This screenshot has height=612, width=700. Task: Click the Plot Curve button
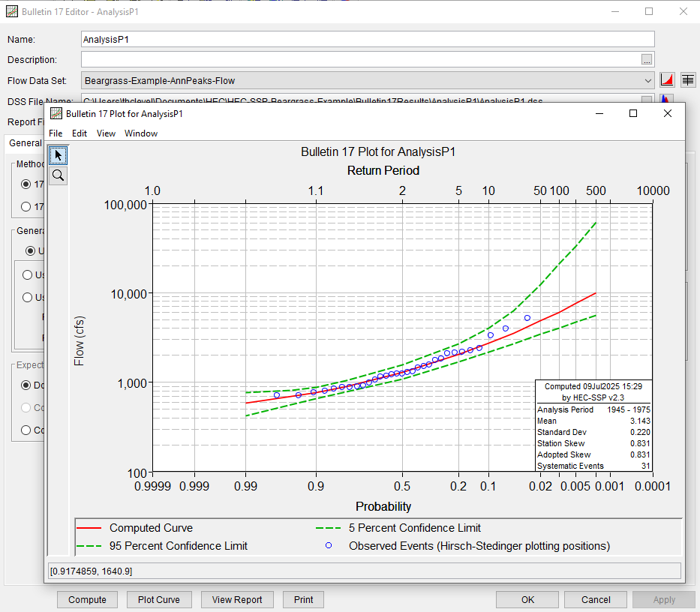click(159, 599)
